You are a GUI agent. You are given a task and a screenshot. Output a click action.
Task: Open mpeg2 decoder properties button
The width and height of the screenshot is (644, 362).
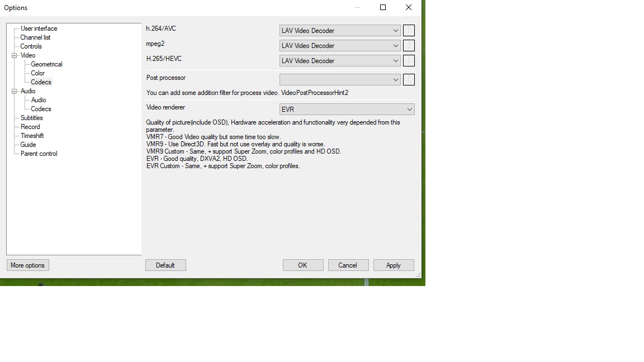point(409,46)
